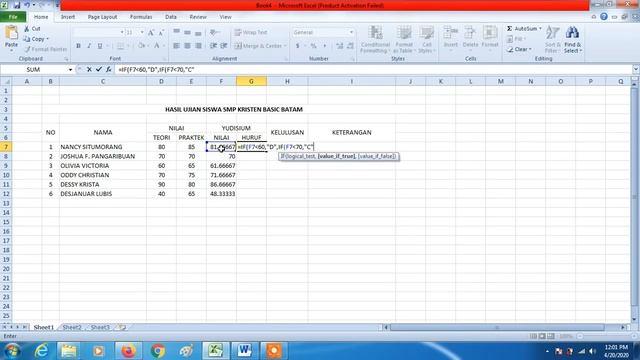The width and height of the screenshot is (640, 360).
Task: Open Google Chrome from the taskbar
Action: [x=157, y=351]
